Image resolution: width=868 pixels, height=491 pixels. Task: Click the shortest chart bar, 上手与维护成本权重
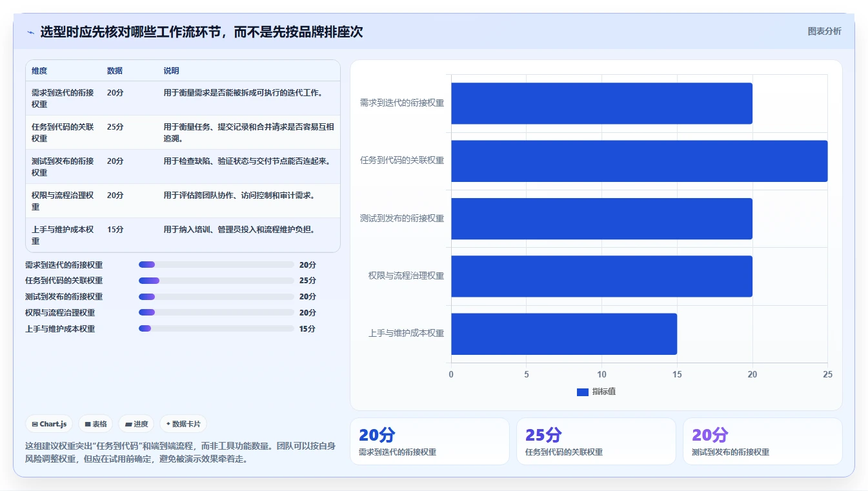[x=564, y=334]
